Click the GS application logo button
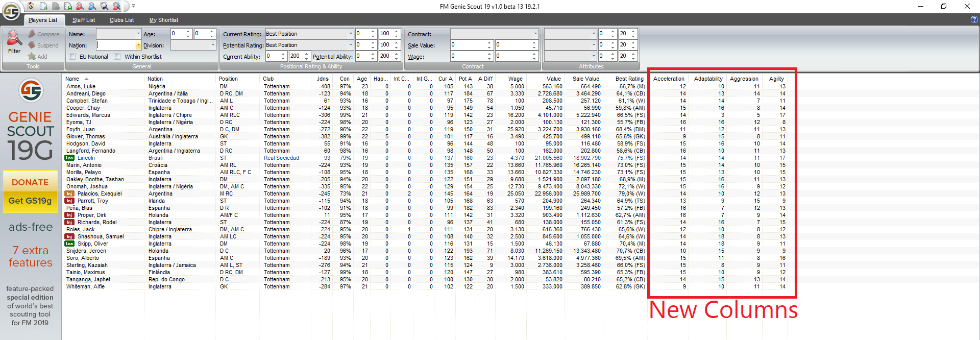This screenshot has height=340, width=980. (x=11, y=11)
